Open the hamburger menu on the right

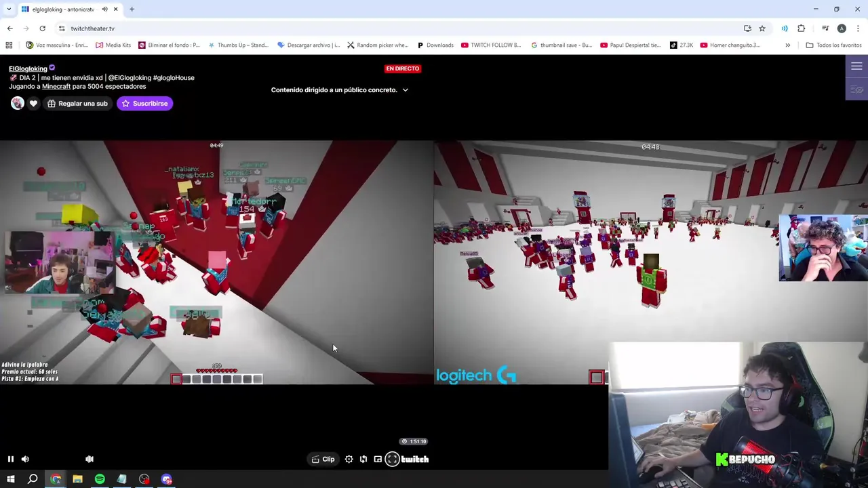coord(856,66)
